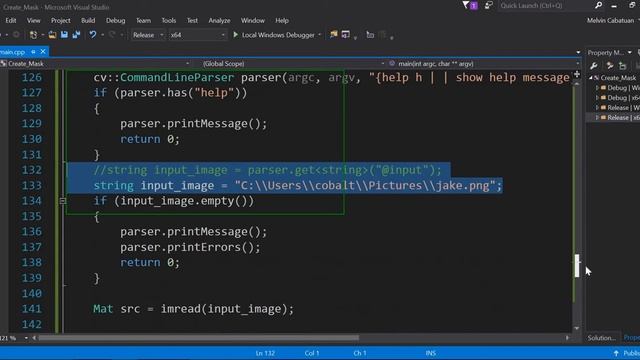Viewport: 640px width, 360px height.
Task: Expand the first Debug configuration node
Action: tap(597, 88)
